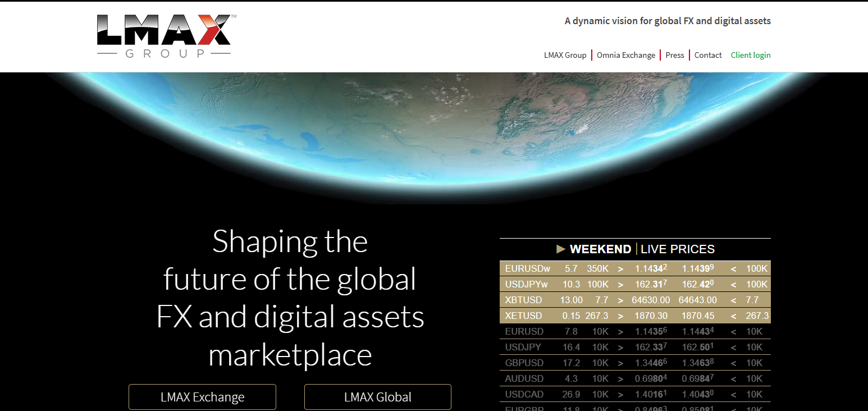
Task: Open the Contact page
Action: 708,55
